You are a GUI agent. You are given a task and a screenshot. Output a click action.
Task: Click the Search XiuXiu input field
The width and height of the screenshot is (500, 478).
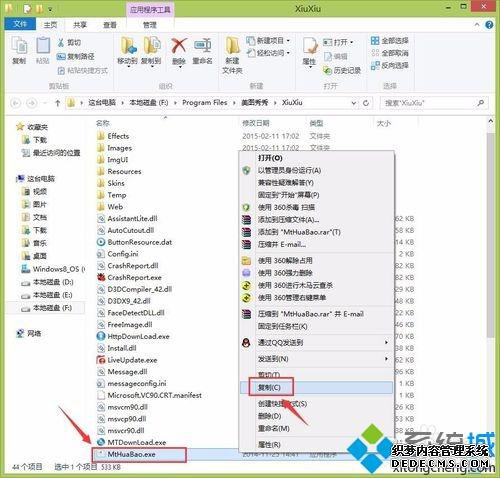click(x=434, y=103)
